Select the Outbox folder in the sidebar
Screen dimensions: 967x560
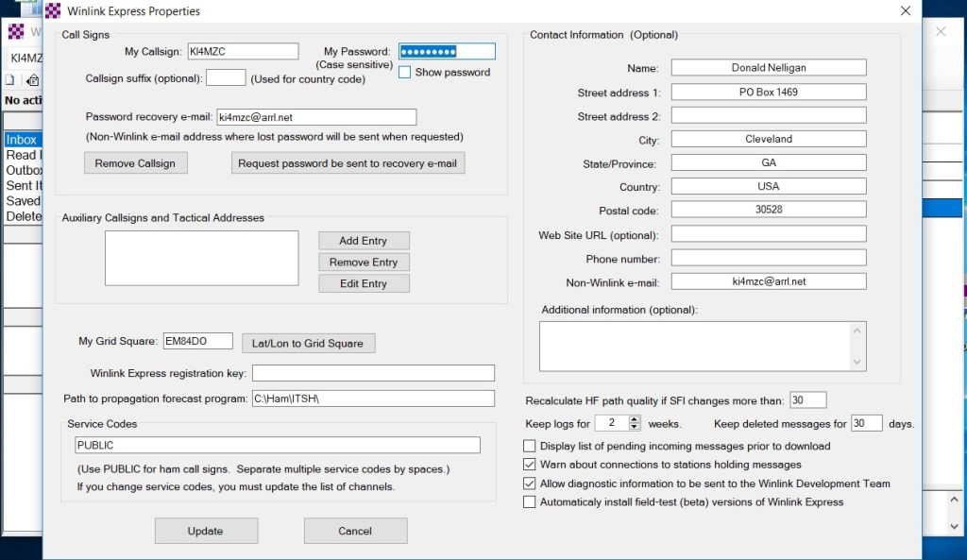[x=23, y=170]
